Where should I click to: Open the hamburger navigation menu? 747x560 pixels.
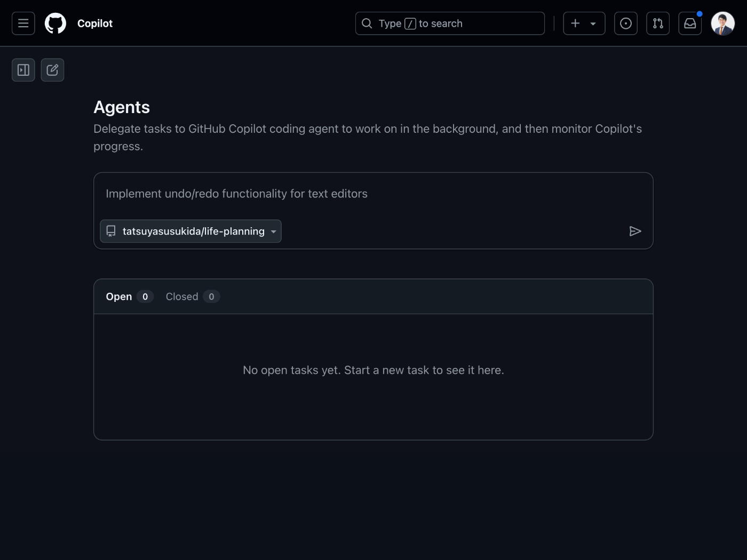[23, 23]
